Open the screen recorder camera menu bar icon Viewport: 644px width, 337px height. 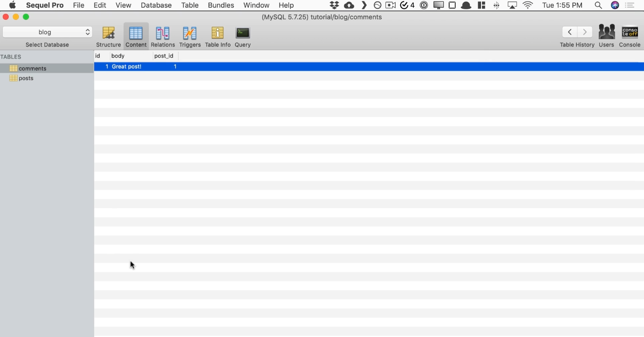(x=391, y=5)
